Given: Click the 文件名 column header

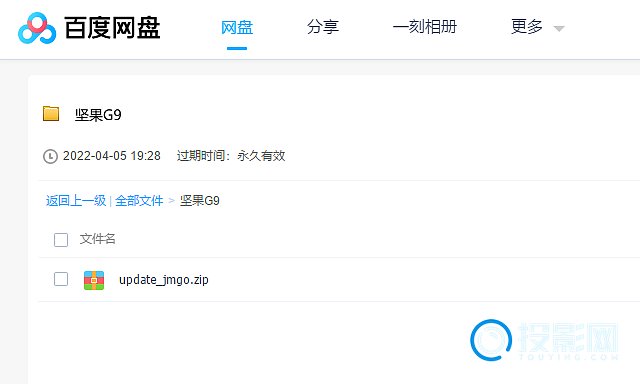Looking at the screenshot, I should click(x=97, y=239).
